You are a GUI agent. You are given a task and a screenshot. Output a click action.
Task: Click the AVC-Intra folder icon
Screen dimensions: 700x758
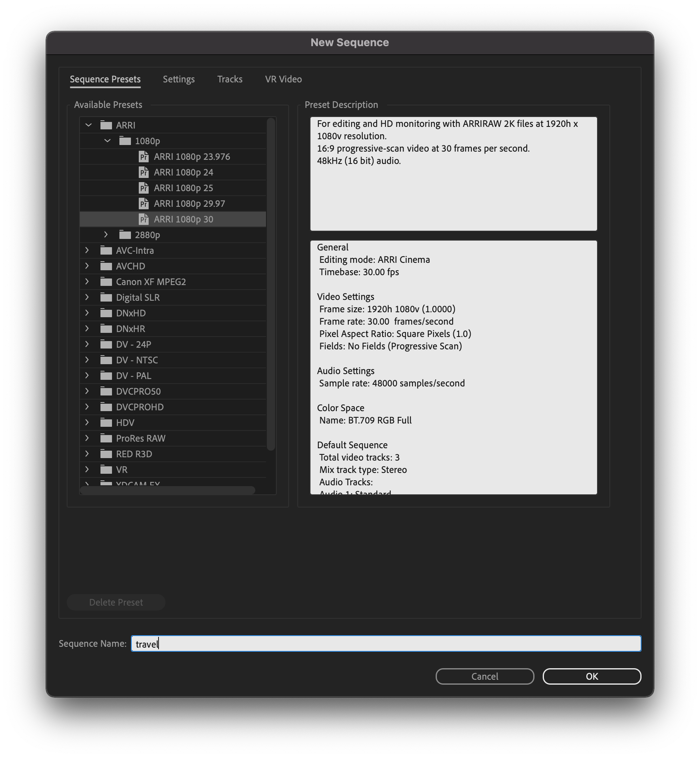click(x=106, y=250)
